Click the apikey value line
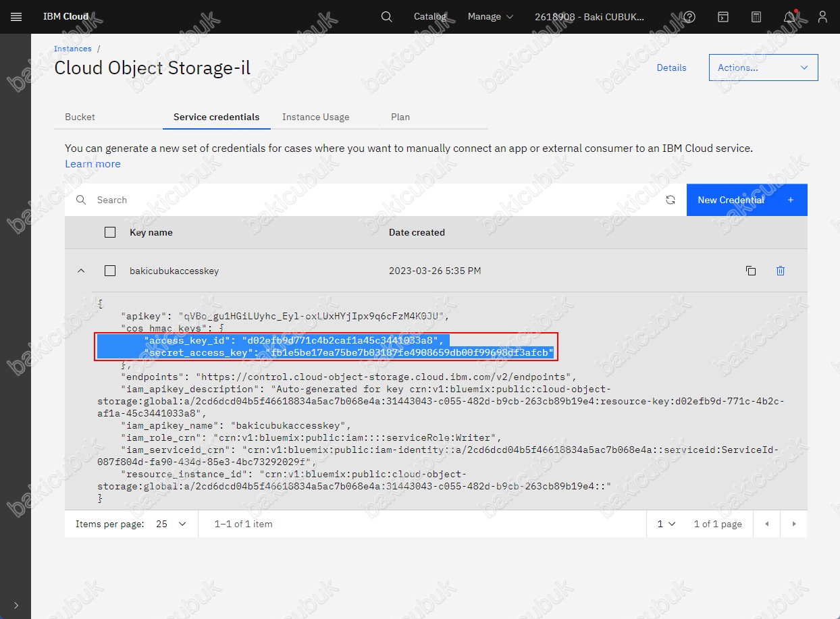The image size is (840, 619). (284, 315)
